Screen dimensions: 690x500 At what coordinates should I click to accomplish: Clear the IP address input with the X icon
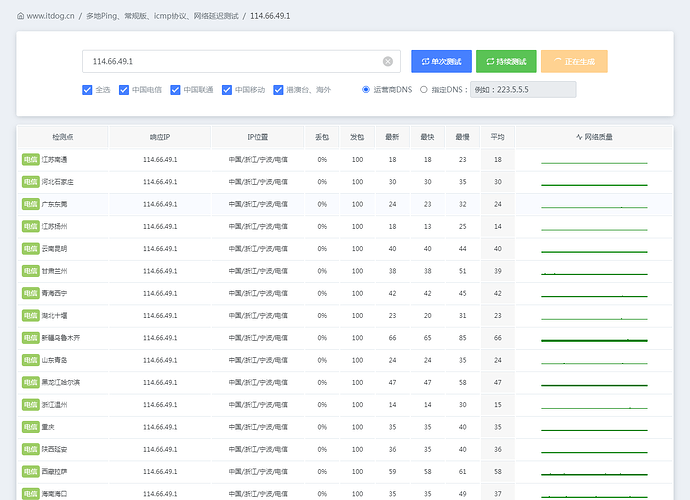388,62
